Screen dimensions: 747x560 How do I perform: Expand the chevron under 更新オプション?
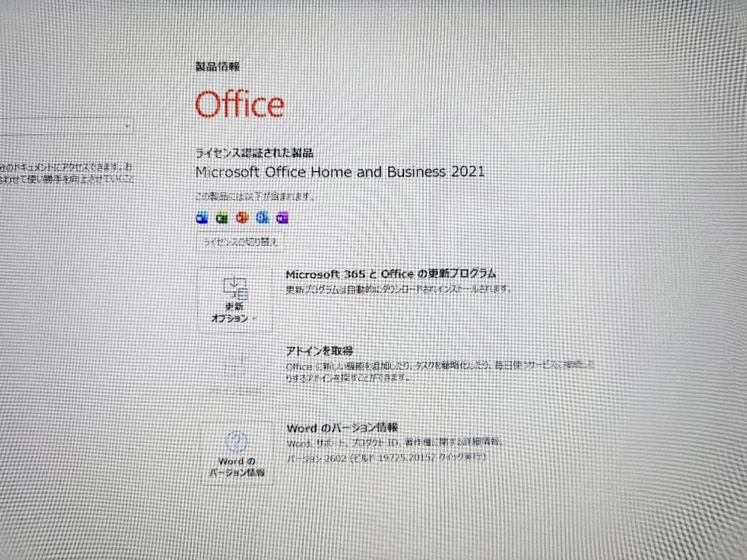[x=253, y=317]
